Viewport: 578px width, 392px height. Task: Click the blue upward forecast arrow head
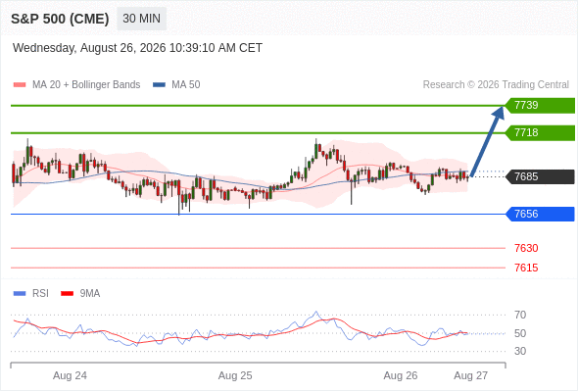point(499,112)
